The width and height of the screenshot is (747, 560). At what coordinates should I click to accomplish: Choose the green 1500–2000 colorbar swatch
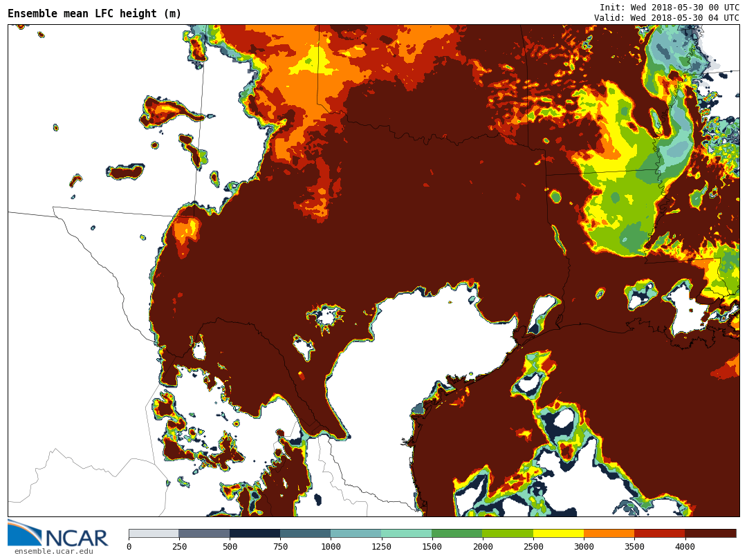[456, 534]
